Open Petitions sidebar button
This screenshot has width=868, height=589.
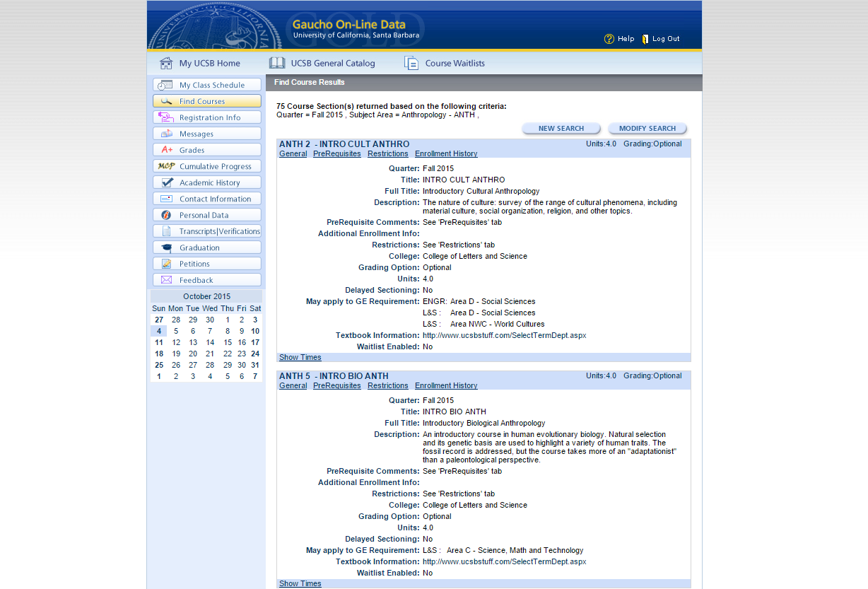point(207,264)
